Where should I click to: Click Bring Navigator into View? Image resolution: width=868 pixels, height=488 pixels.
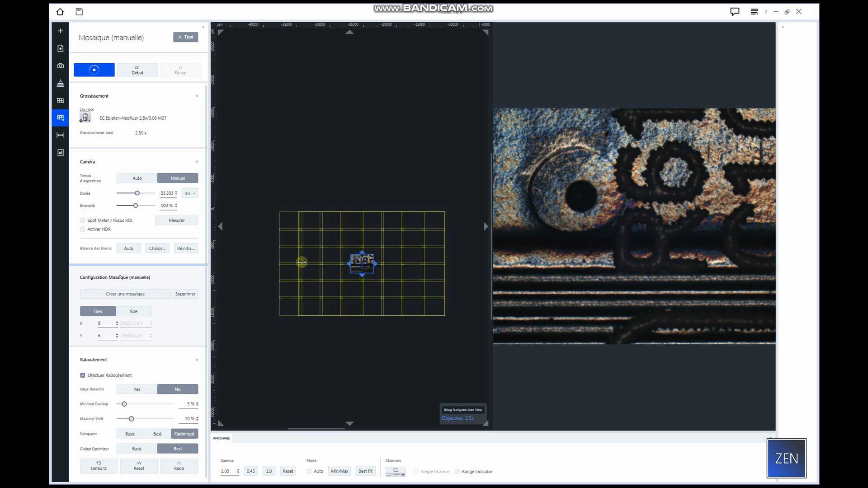click(x=463, y=410)
